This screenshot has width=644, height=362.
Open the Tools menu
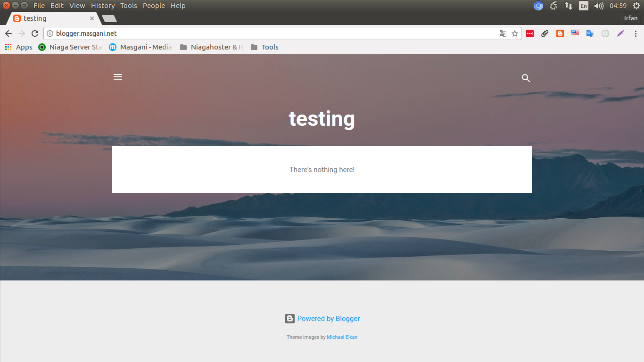point(129,6)
